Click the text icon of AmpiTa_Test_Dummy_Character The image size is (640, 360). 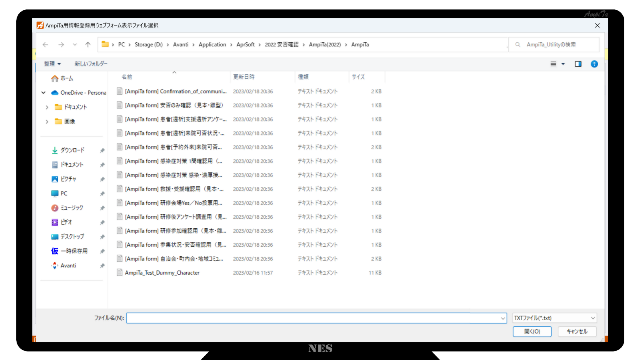click(120, 272)
